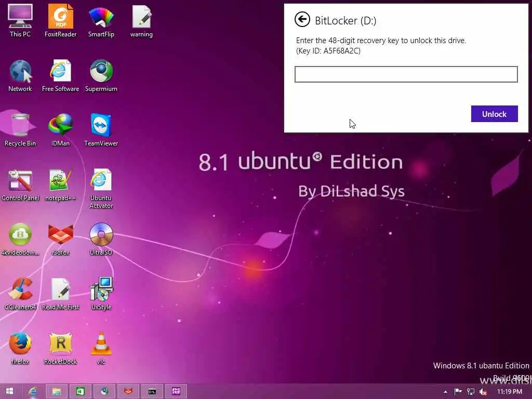Open the Ubuntu Actvator shortcut

[101, 189]
